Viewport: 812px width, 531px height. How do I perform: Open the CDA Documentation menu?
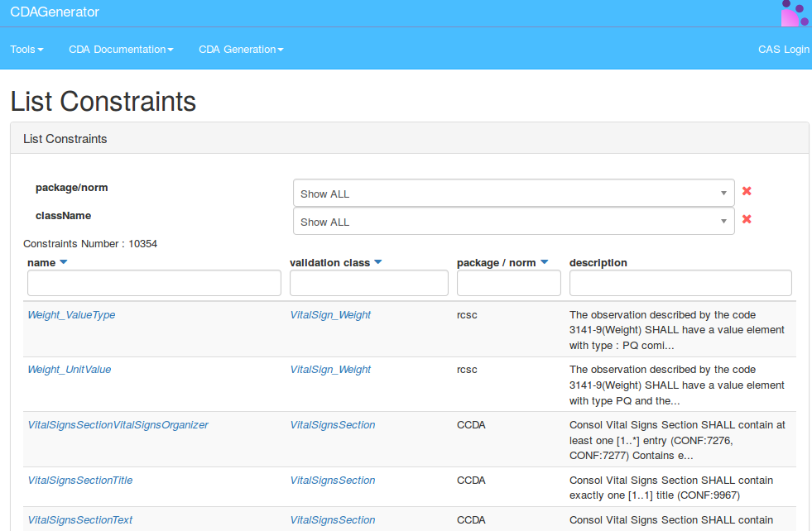(x=121, y=50)
